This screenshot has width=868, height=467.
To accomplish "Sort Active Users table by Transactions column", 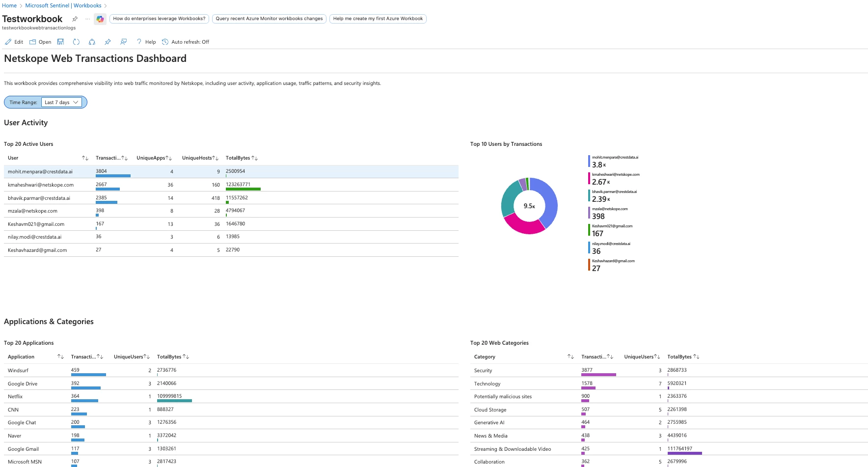I will coord(125,158).
